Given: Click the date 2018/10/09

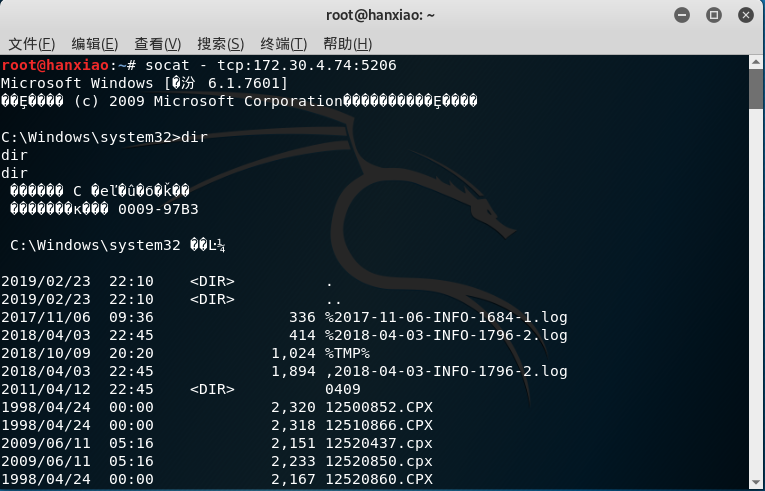Looking at the screenshot, I should pos(46,353).
